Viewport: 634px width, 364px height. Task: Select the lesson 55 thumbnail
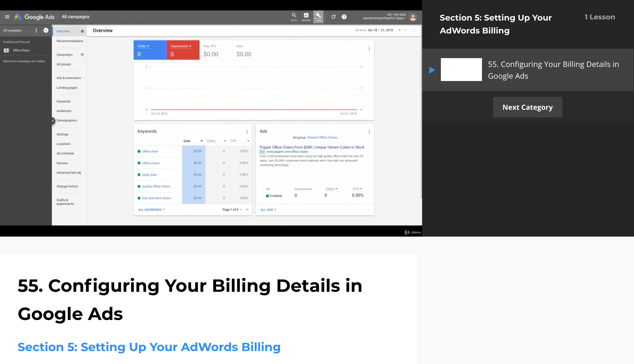click(461, 70)
